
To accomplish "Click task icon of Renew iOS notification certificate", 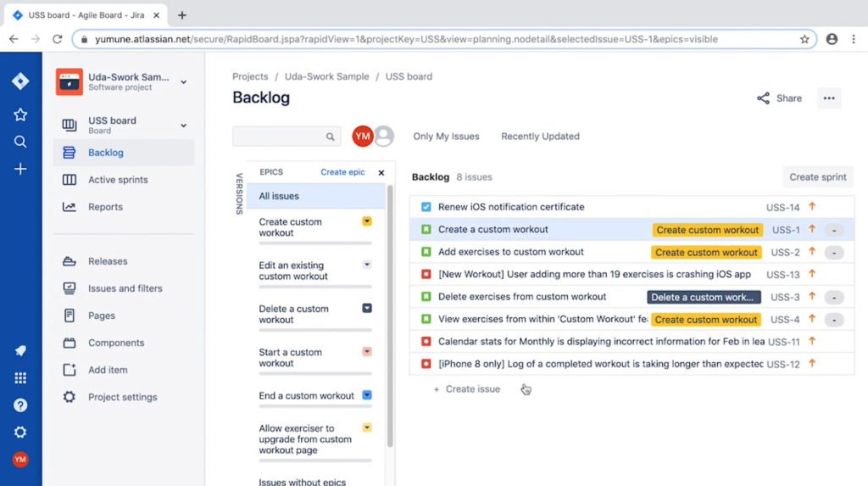I will (x=426, y=207).
